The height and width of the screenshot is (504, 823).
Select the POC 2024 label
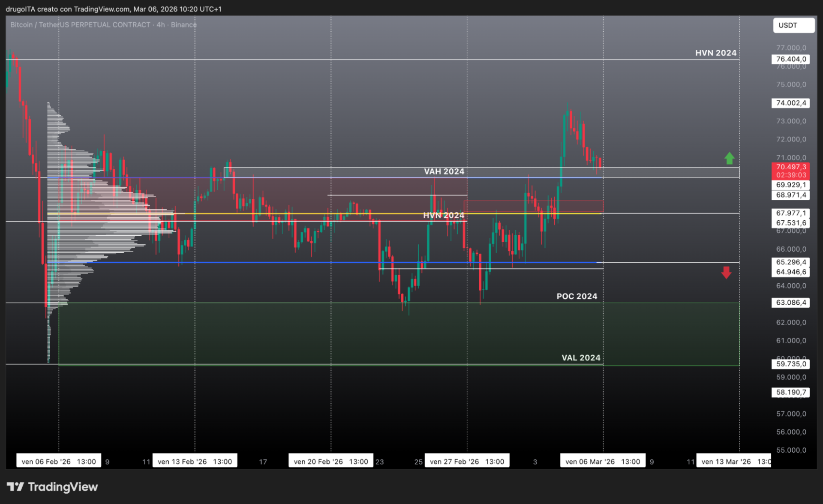(577, 296)
